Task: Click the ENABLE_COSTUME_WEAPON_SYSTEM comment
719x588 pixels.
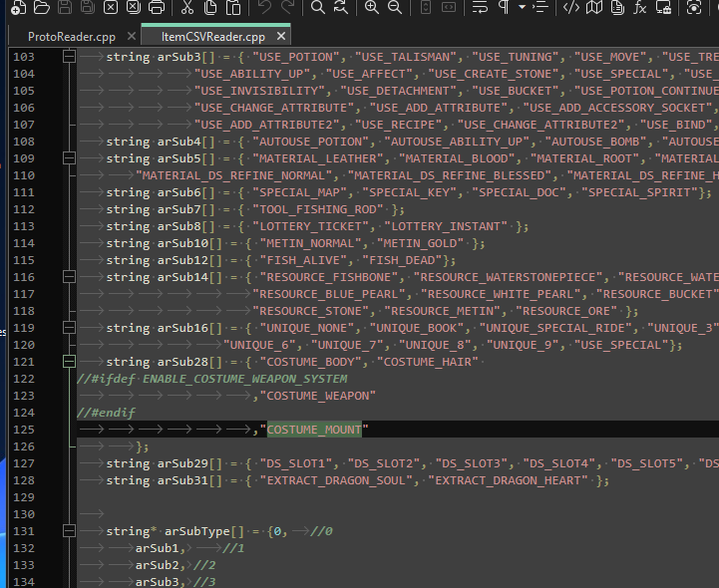Action: click(245, 379)
